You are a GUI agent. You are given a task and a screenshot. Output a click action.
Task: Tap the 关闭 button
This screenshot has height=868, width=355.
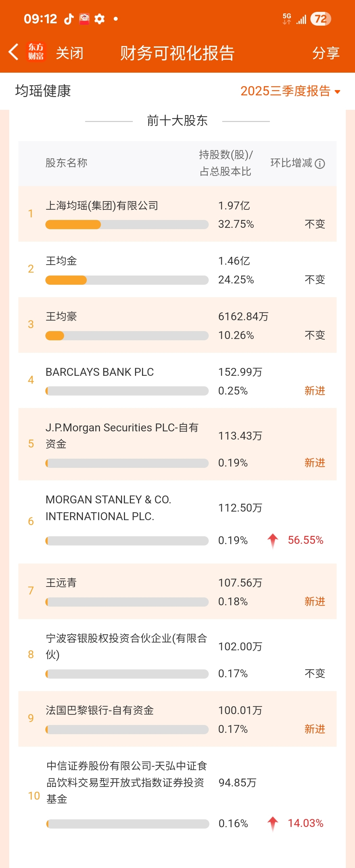coord(69,53)
